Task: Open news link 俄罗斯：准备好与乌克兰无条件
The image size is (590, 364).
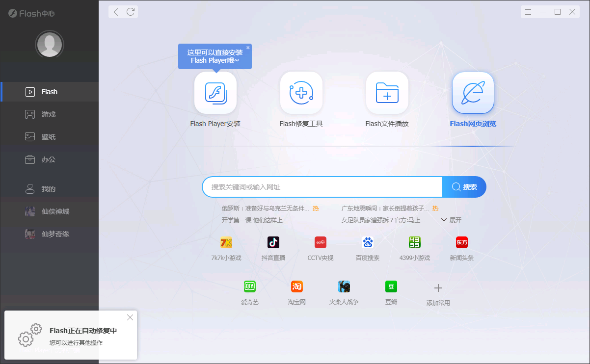Action: tap(266, 208)
